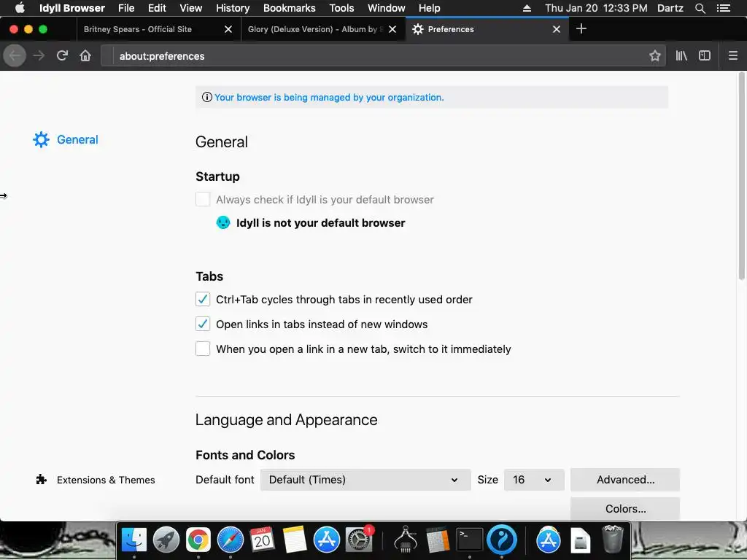The height and width of the screenshot is (560, 747).
Task: Enable switch to new tab immediately
Action: pyautogui.click(x=203, y=349)
